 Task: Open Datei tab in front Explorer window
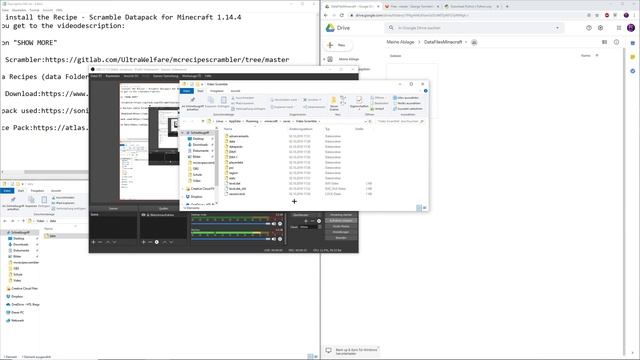pyautogui.click(x=187, y=91)
